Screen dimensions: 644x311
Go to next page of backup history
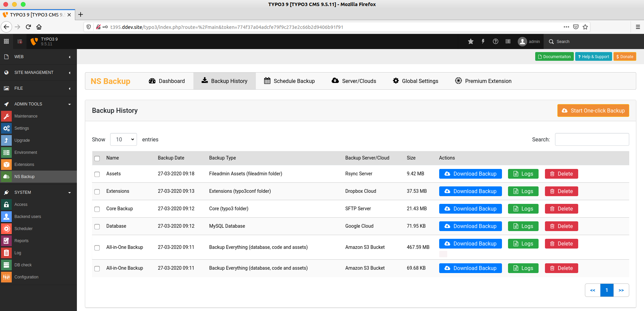pyautogui.click(x=621, y=290)
